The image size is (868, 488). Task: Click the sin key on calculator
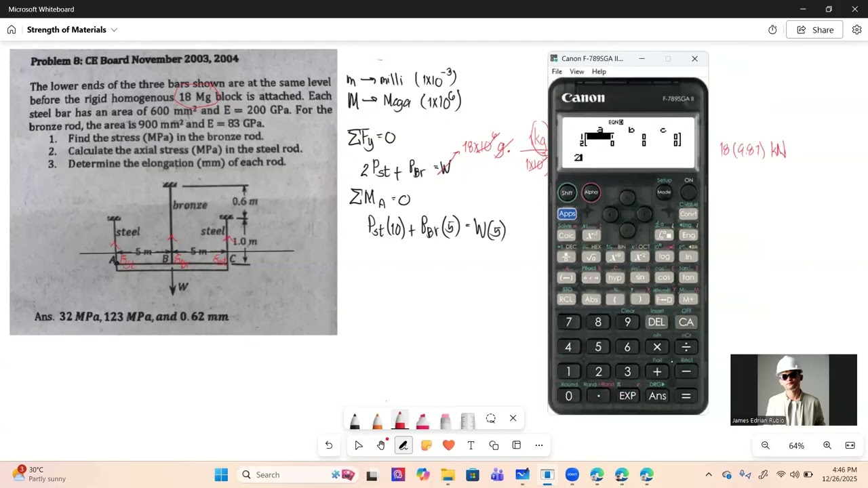pyautogui.click(x=639, y=277)
